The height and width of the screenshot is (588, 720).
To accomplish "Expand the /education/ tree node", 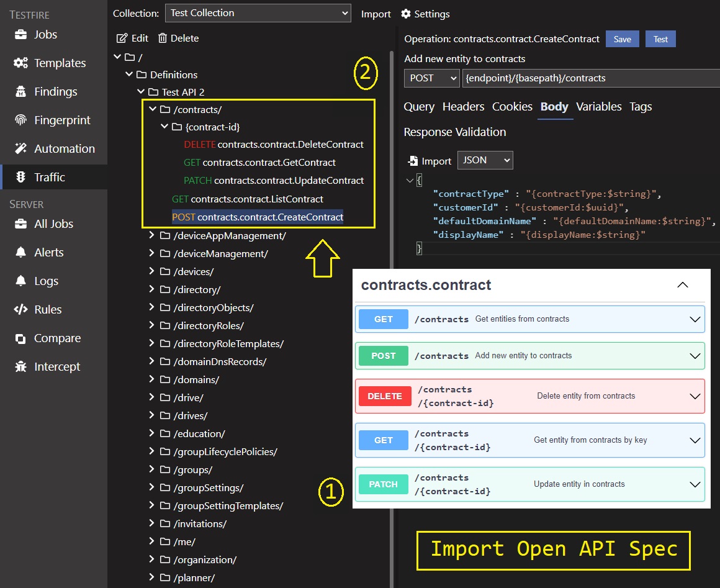I will click(x=151, y=433).
